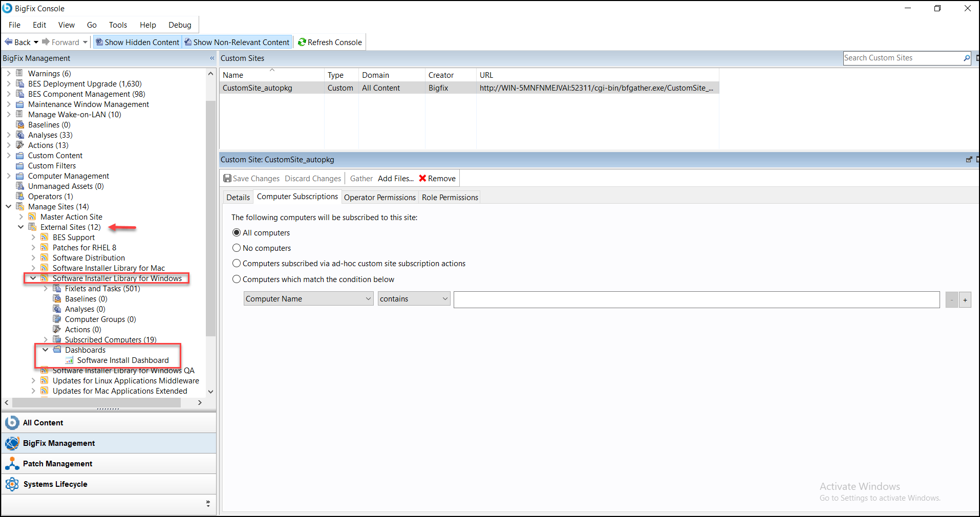Select the No computers radio button
The image size is (980, 517).
236,248
